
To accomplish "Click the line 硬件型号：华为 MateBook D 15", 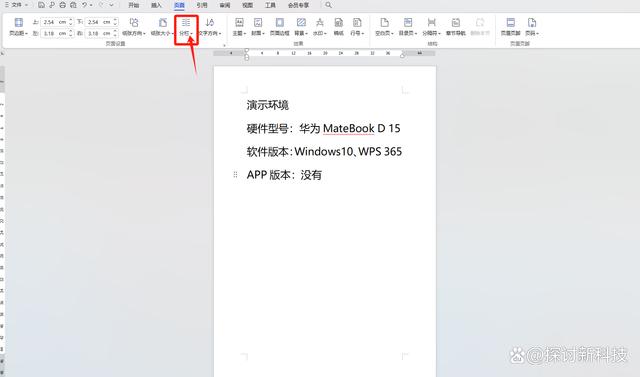I will (323, 129).
